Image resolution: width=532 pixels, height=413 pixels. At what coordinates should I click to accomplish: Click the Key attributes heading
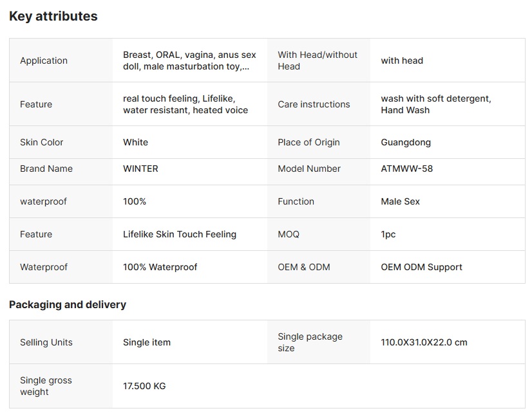(x=53, y=17)
